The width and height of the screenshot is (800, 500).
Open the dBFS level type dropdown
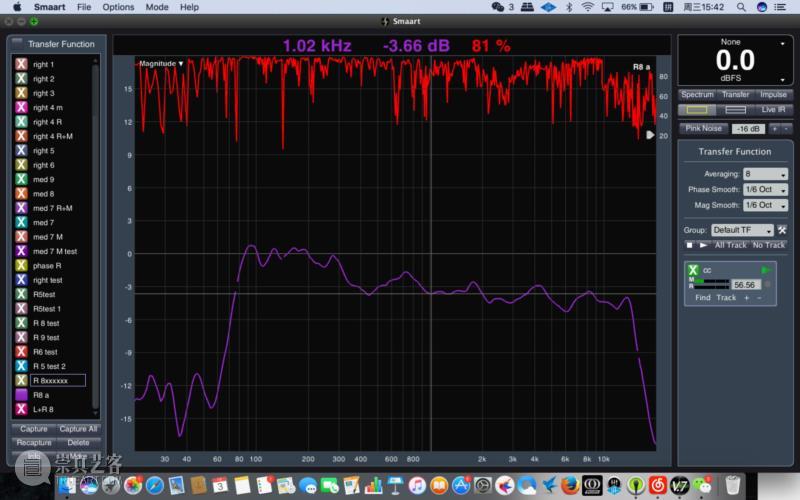pos(782,80)
